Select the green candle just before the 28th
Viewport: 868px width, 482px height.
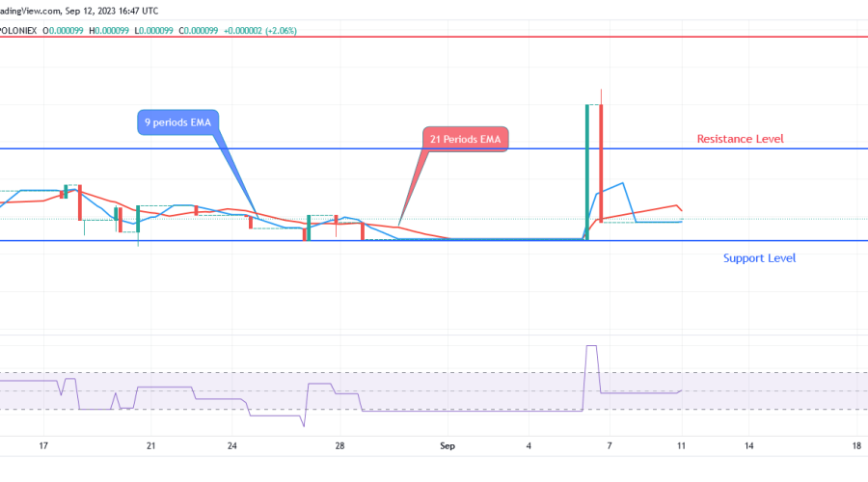(309, 228)
